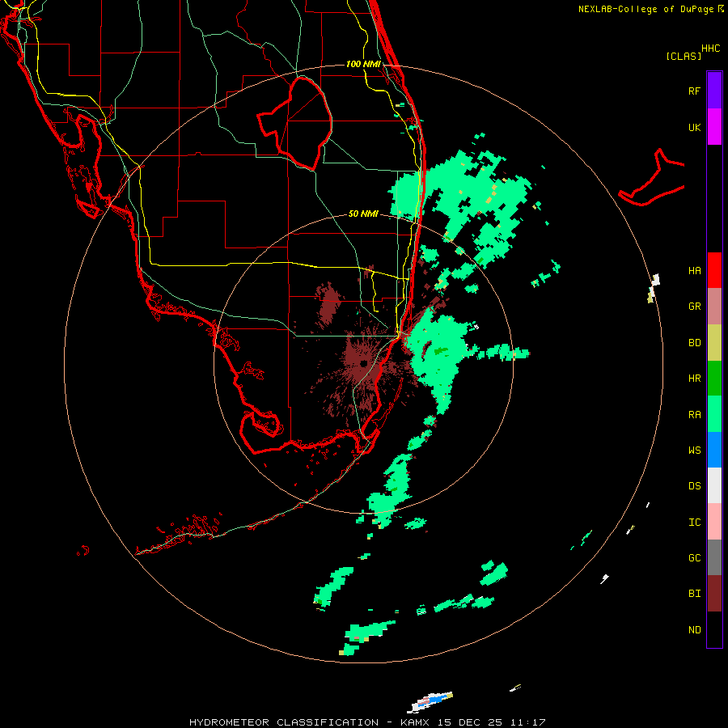Click the "ND" legend label

pyautogui.click(x=694, y=629)
